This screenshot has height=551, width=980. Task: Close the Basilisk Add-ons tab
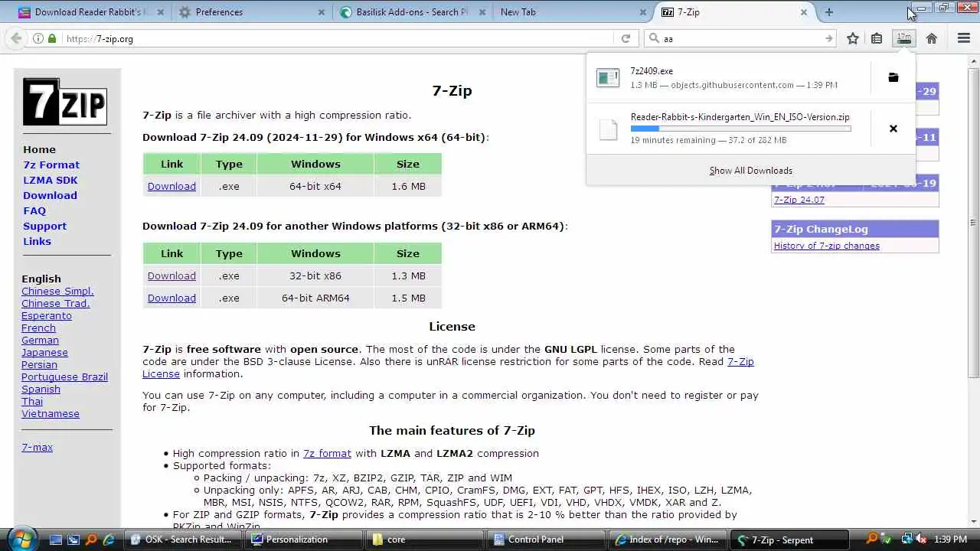click(482, 12)
